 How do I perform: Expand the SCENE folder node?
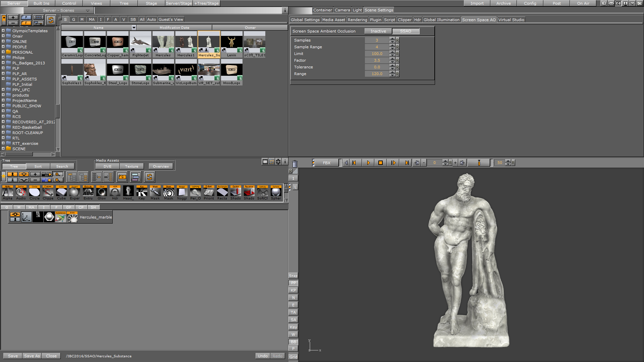click(3, 148)
